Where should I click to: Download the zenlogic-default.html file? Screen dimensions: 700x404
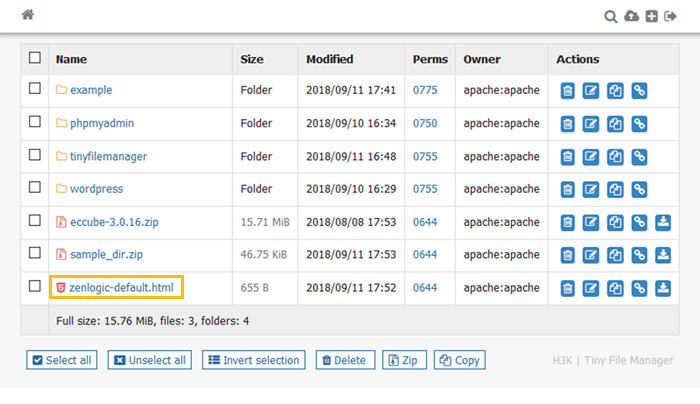663,289
